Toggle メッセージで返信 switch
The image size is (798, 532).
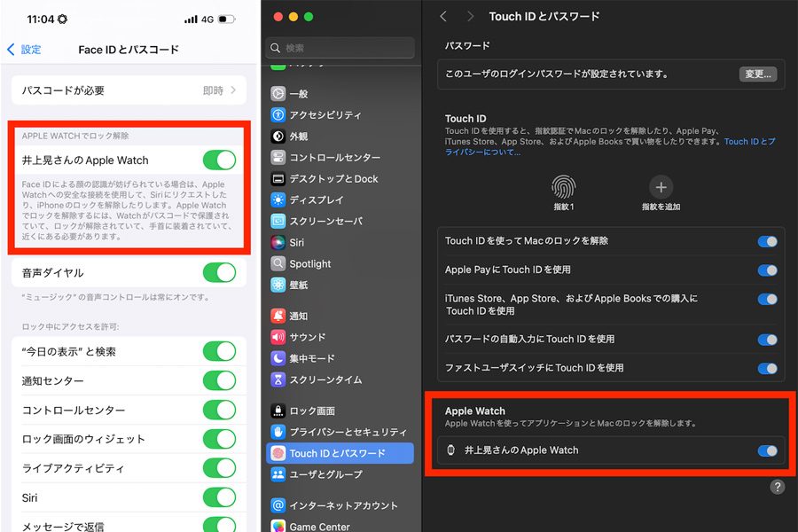point(219,524)
